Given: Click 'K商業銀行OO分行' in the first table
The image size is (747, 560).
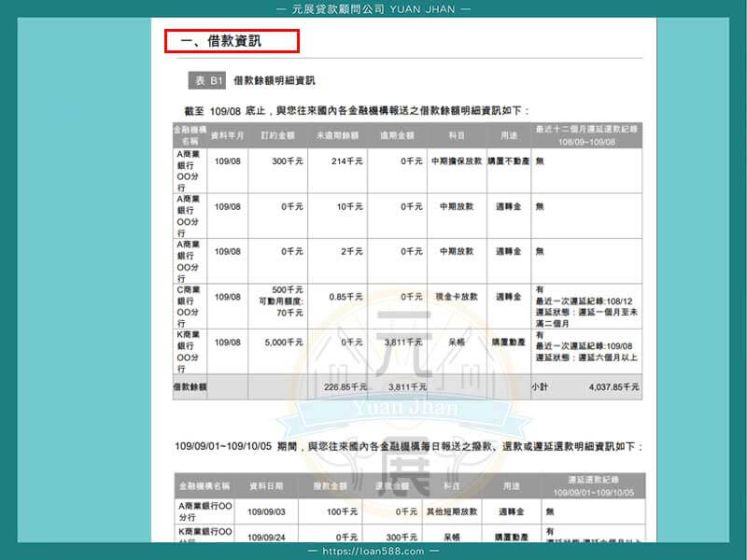Looking at the screenshot, I should pyautogui.click(x=189, y=352).
